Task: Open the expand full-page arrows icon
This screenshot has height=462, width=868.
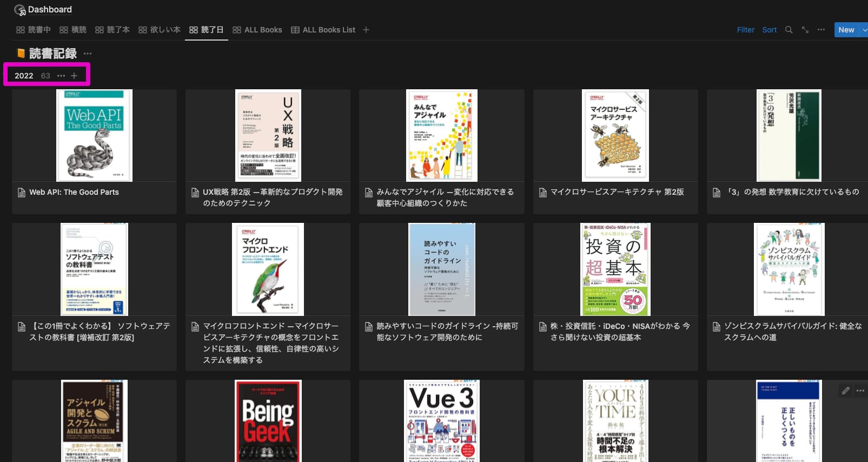Action: [x=805, y=30]
